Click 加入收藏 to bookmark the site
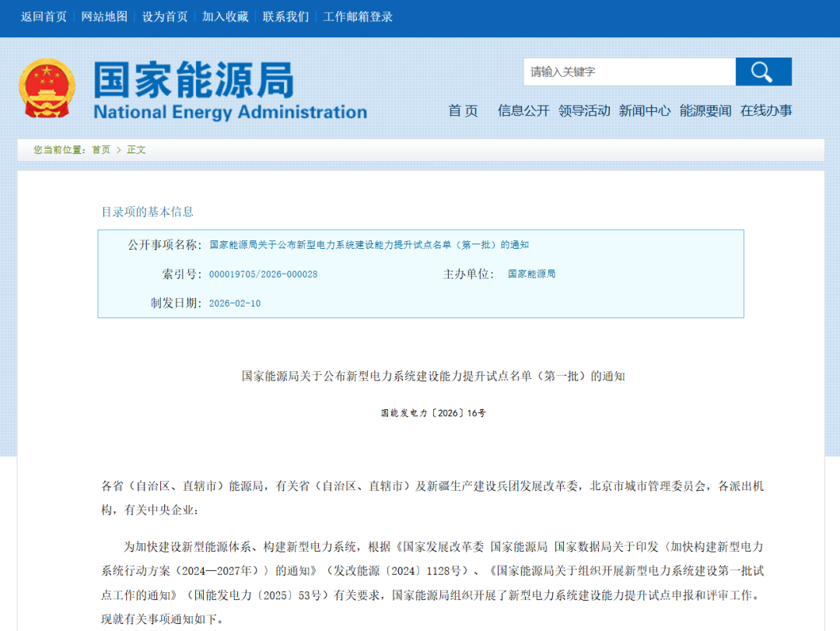 click(226, 16)
